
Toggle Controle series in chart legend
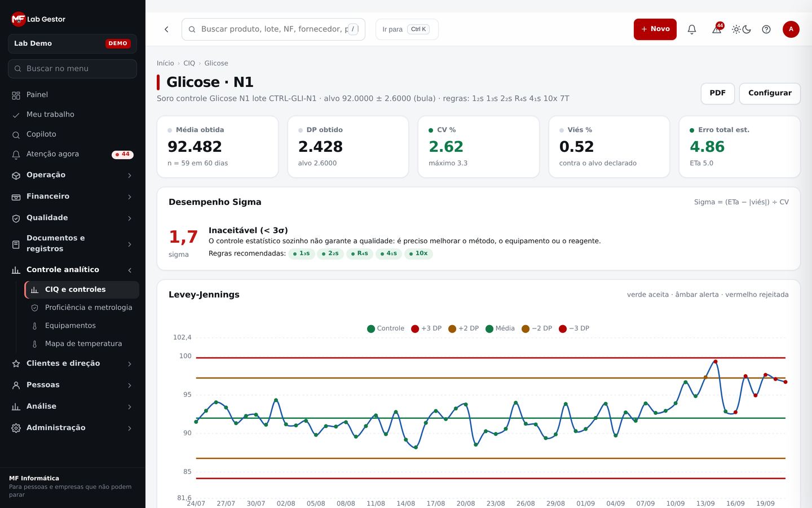[386, 329]
